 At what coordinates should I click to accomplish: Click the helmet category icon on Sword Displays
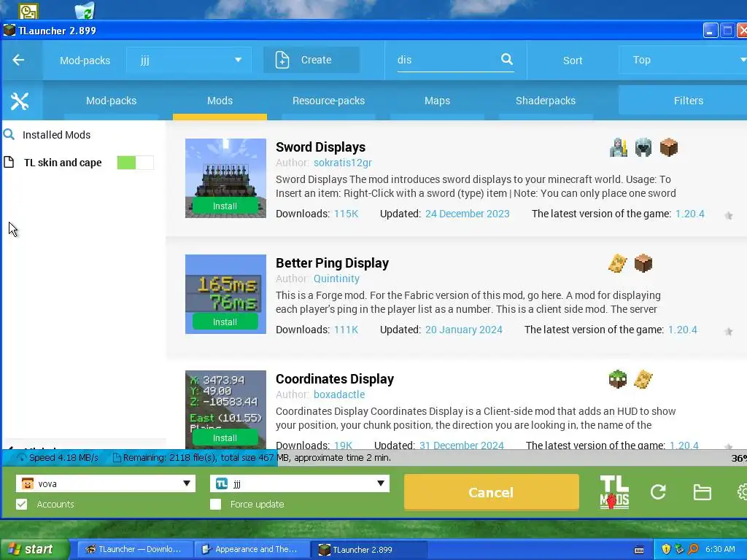point(643,147)
